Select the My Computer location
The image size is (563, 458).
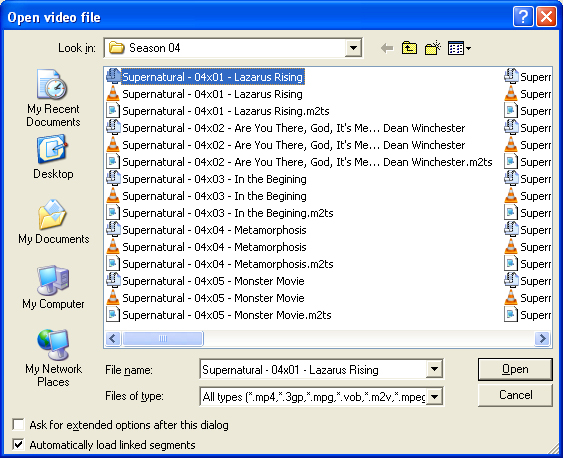click(x=53, y=287)
